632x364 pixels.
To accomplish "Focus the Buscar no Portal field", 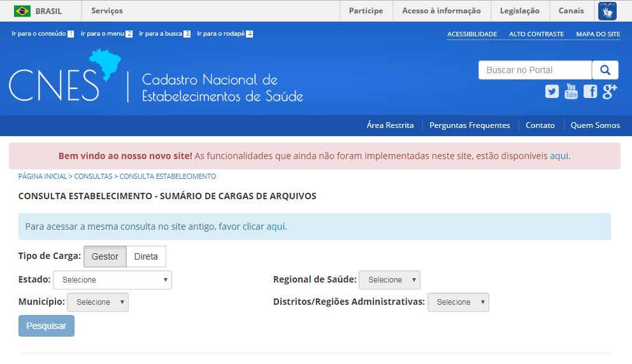I will point(535,70).
